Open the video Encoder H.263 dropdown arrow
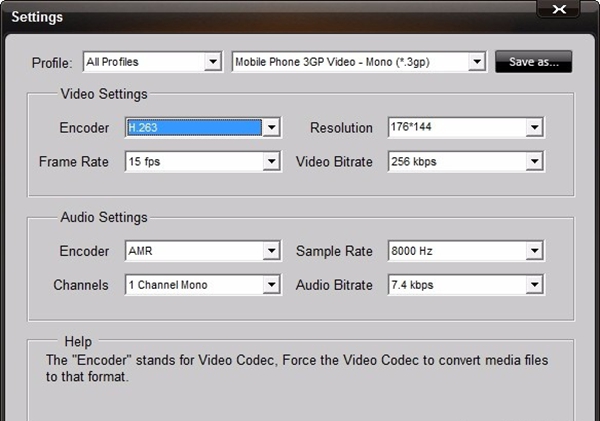Screen dimensions: 600x421 (271, 127)
